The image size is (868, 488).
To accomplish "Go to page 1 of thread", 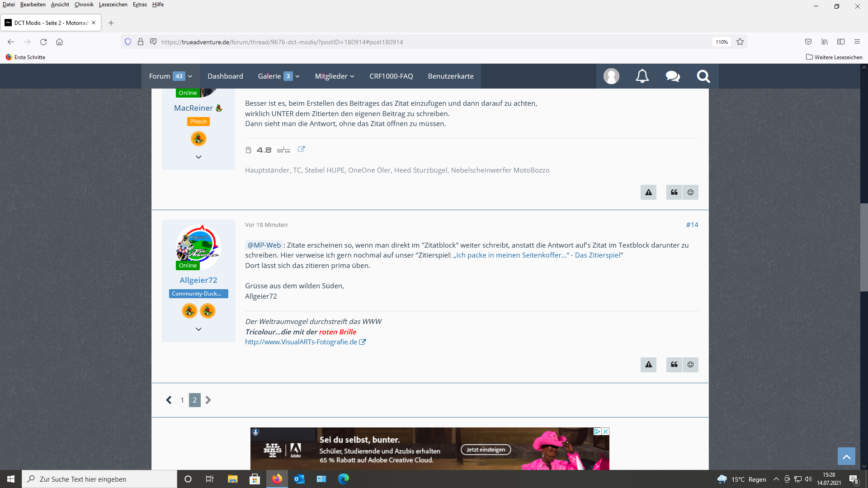I will coord(182,400).
